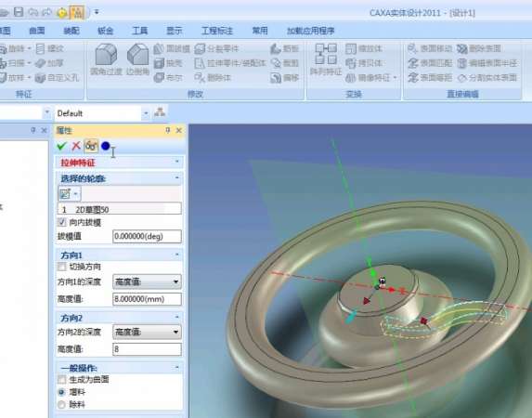
Task: Click the 拔模值 angle input field
Action: coord(147,236)
